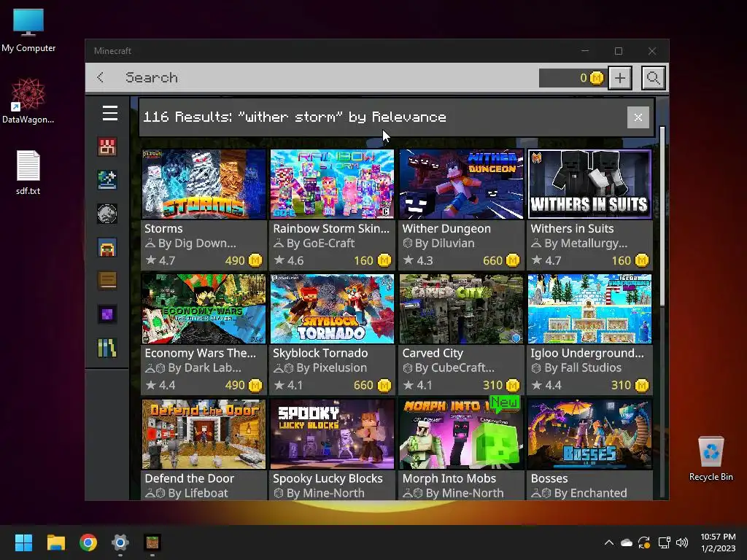Open File Explorer from taskbar
Image resolution: width=747 pixels, height=560 pixels.
coord(55,542)
